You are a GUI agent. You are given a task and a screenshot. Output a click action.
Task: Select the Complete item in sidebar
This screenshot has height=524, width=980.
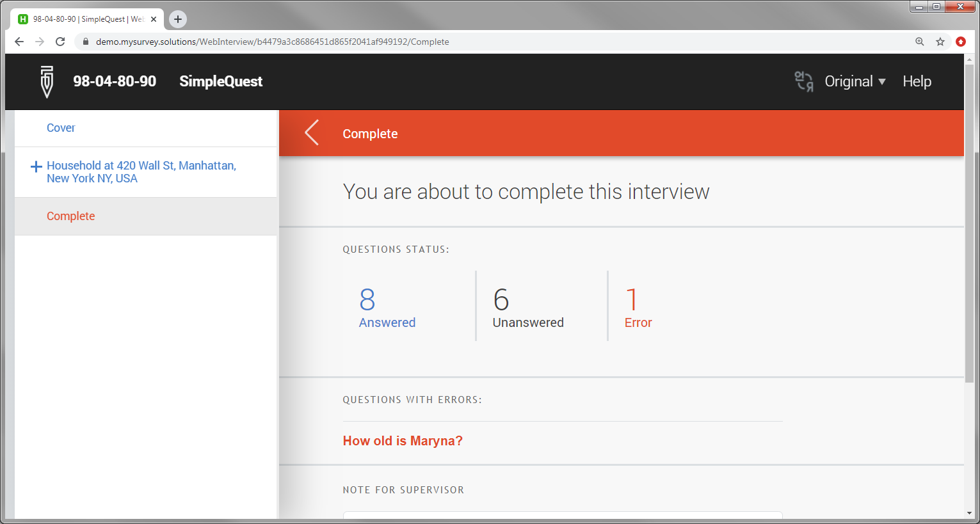[70, 216]
